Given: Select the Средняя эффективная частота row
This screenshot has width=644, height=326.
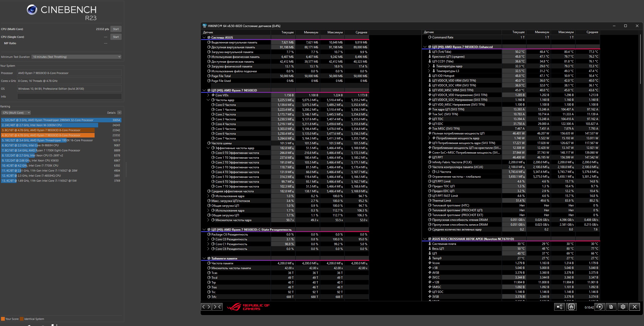Looking at the screenshot, I should pyautogui.click(x=285, y=191).
